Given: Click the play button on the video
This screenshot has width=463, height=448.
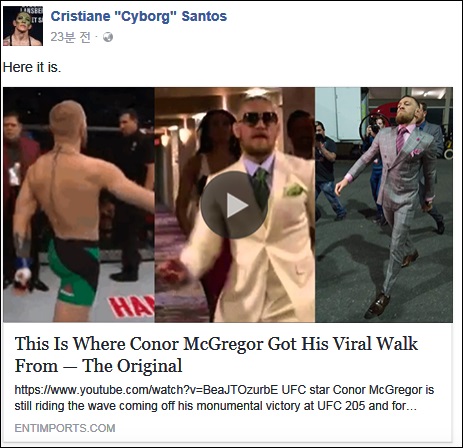Looking at the screenshot, I should coord(234,205).
